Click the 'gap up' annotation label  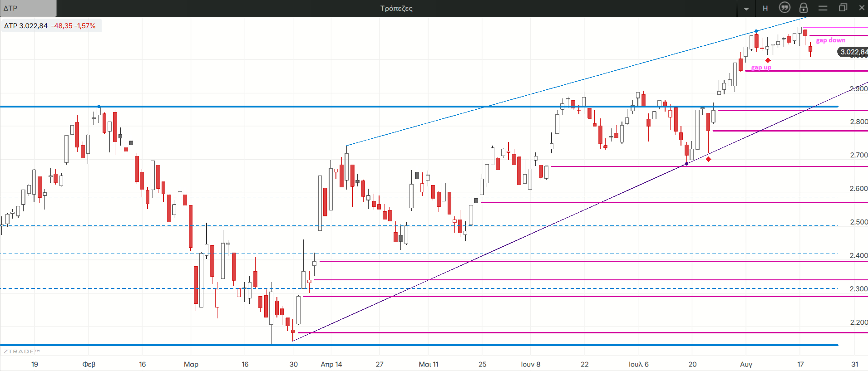click(x=761, y=68)
